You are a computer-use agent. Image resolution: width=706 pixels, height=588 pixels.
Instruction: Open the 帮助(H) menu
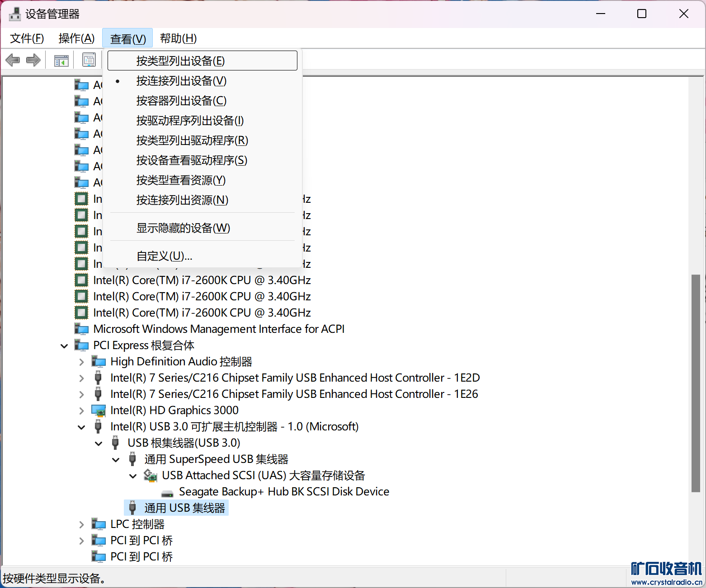click(178, 38)
